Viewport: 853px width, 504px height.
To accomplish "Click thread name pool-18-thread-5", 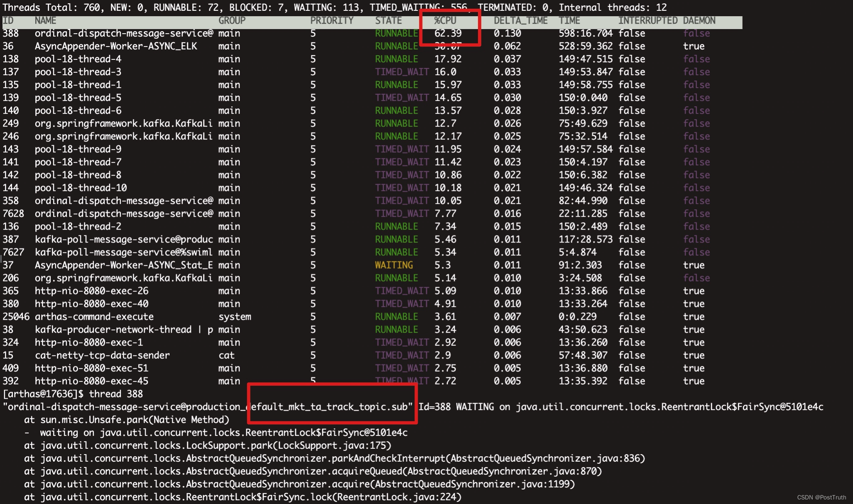I will [78, 98].
